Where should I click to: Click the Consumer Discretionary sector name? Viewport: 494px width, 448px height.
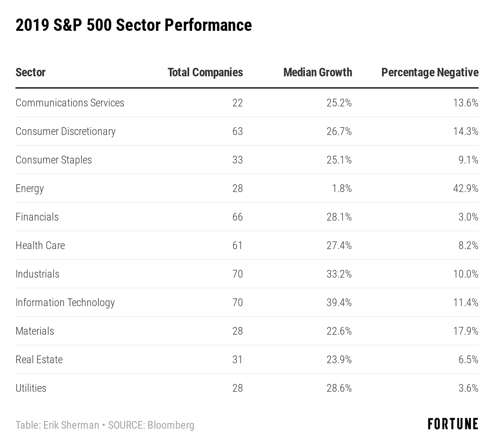(66, 131)
